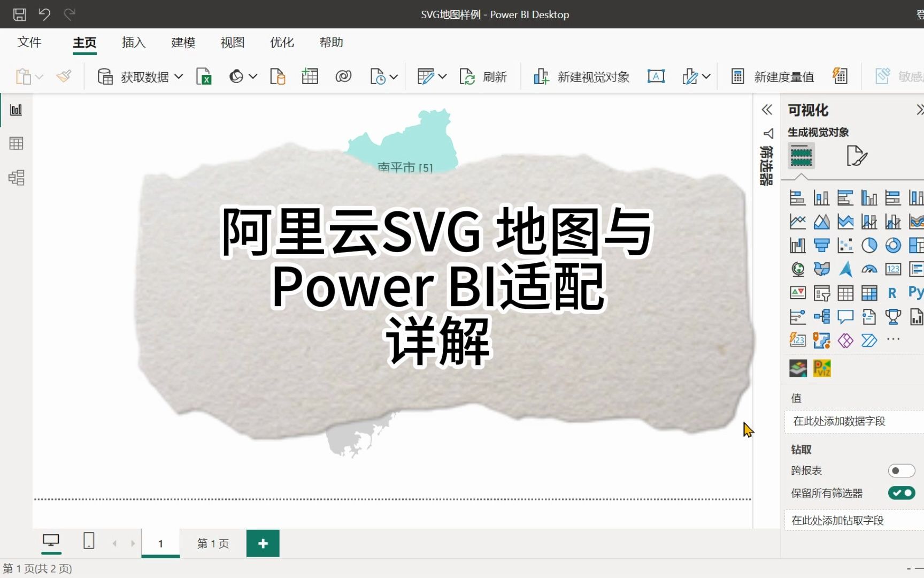Image resolution: width=924 pixels, height=578 pixels.
Task: Click the Excel workbook icon
Action: pos(203,77)
